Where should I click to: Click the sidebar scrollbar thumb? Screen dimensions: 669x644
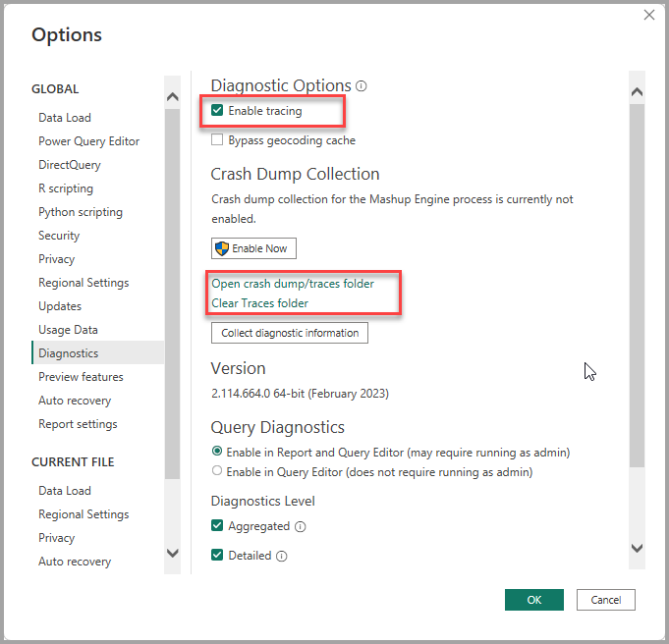tap(172, 295)
